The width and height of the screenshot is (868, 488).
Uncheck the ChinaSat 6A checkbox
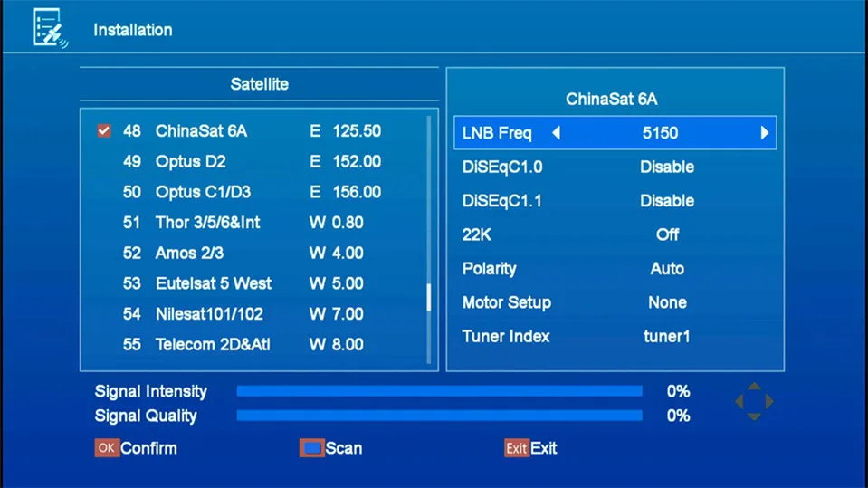click(x=103, y=130)
